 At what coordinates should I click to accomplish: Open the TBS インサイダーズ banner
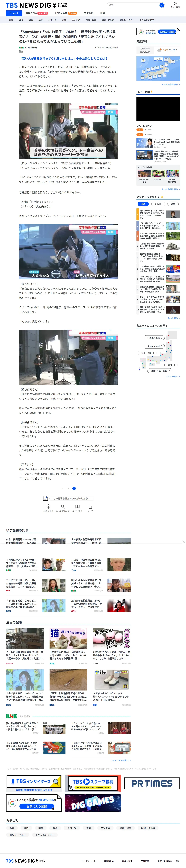coord(34,783)
